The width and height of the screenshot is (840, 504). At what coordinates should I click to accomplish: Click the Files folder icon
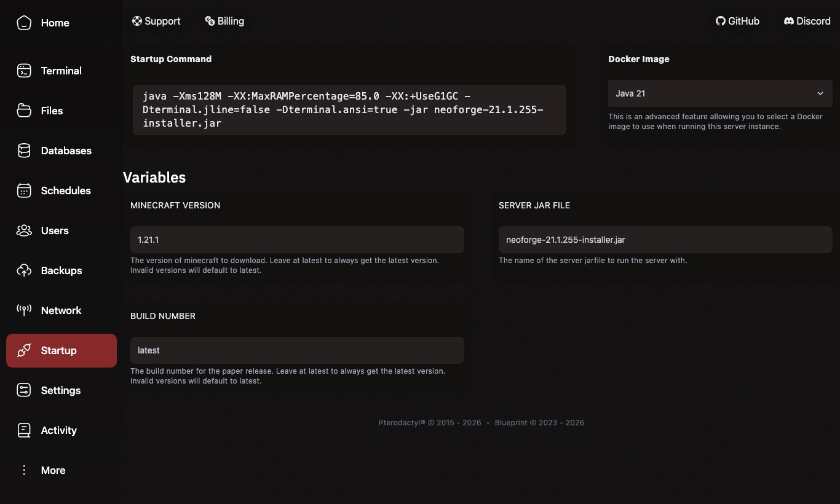click(x=24, y=111)
